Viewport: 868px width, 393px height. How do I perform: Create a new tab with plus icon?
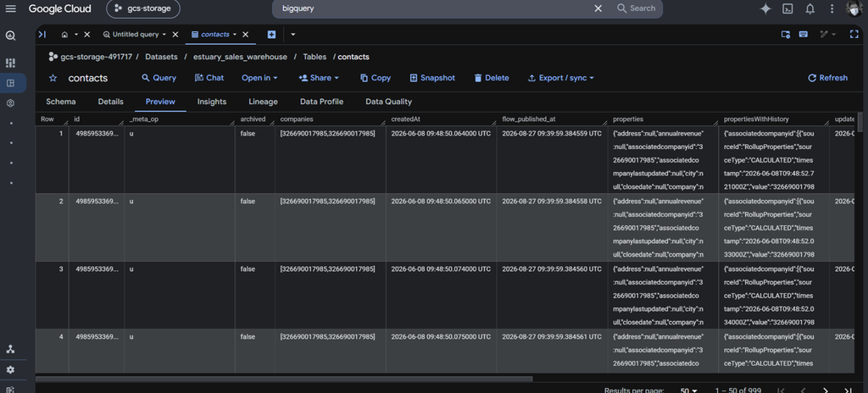tap(271, 35)
